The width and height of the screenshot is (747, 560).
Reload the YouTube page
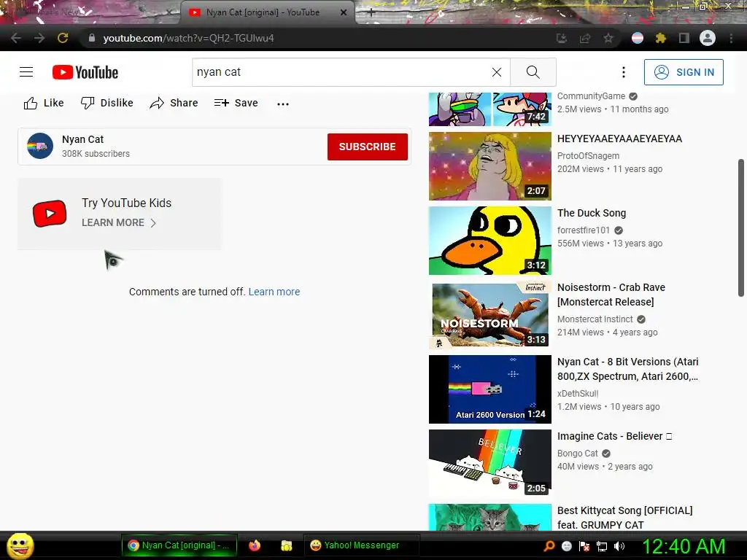(x=63, y=38)
